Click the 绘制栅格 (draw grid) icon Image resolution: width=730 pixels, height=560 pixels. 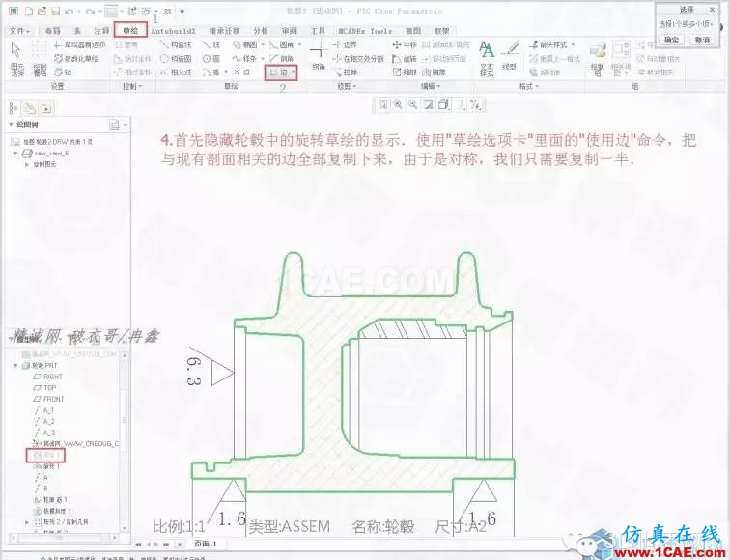pos(40,58)
